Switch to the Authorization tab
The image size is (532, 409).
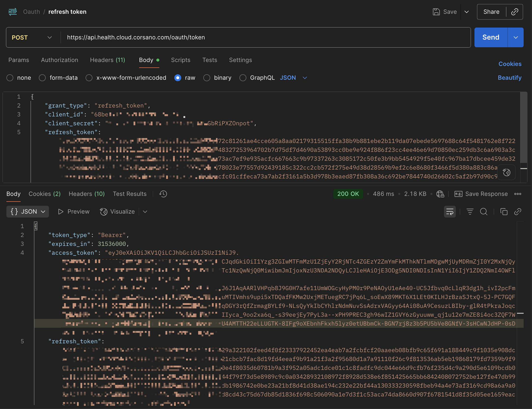(59, 60)
